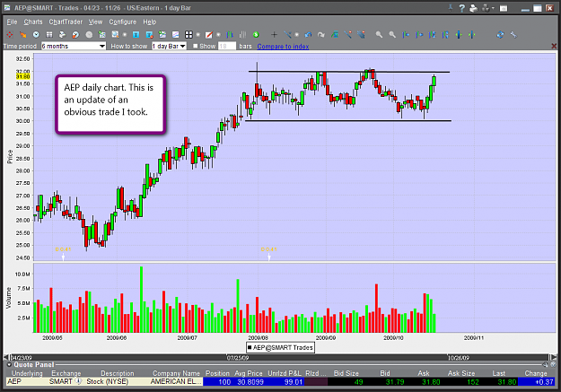Click the clock icon in the chart toolbar
Viewport: 561px width, 392px height.
tap(36, 35)
